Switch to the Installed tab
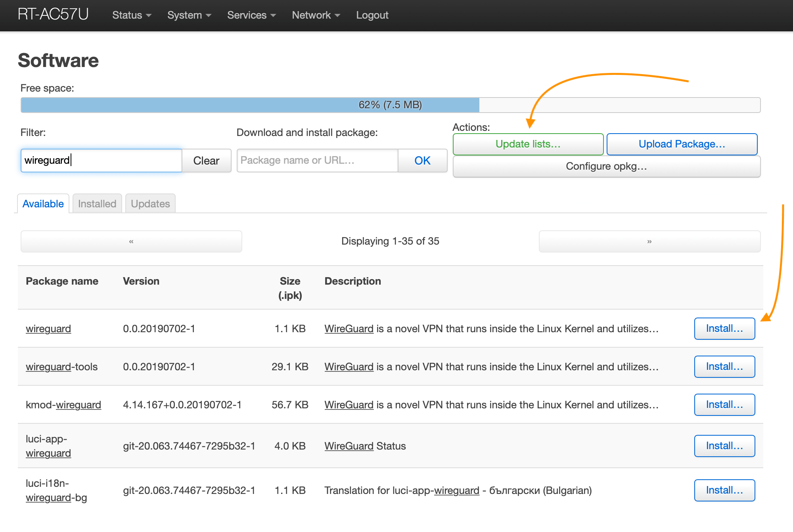Screen dimensions: 793x532 coord(97,204)
